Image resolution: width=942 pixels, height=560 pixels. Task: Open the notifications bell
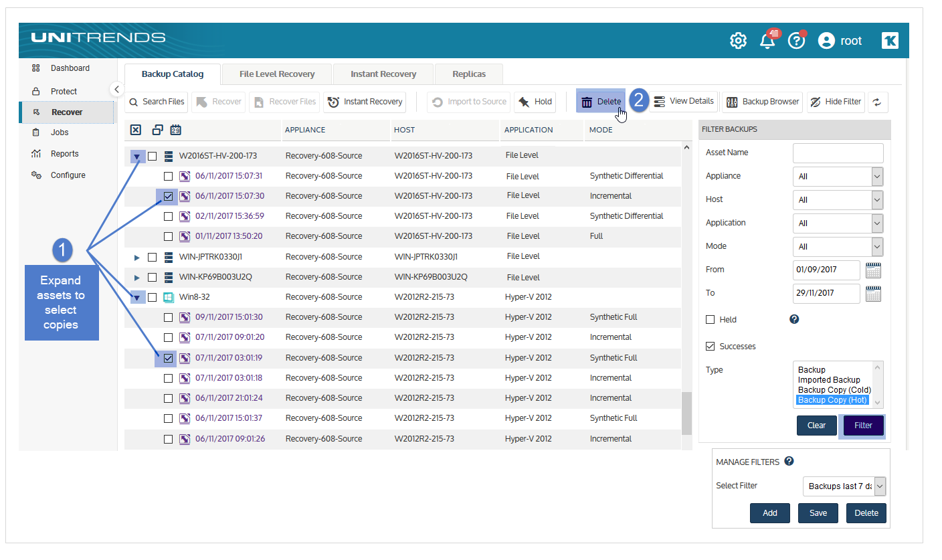click(x=767, y=41)
